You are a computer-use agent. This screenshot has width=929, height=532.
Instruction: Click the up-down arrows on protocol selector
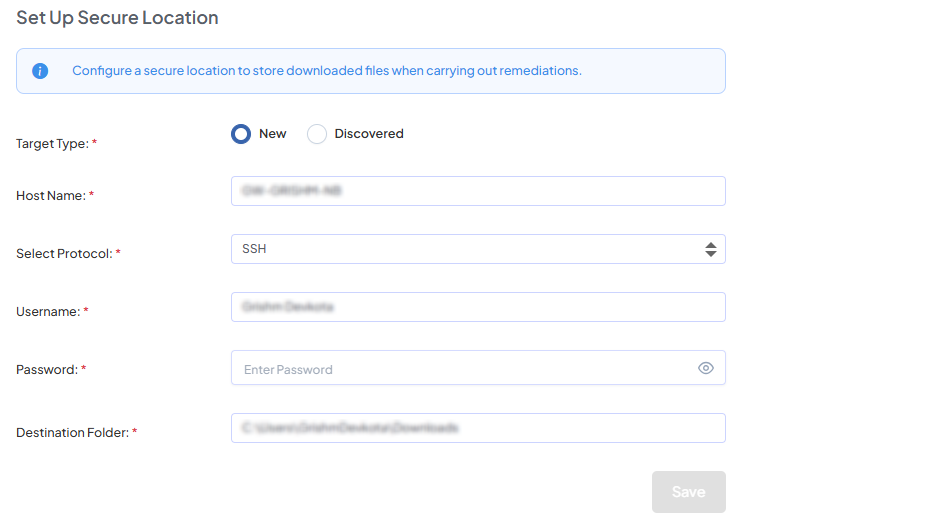click(x=710, y=249)
